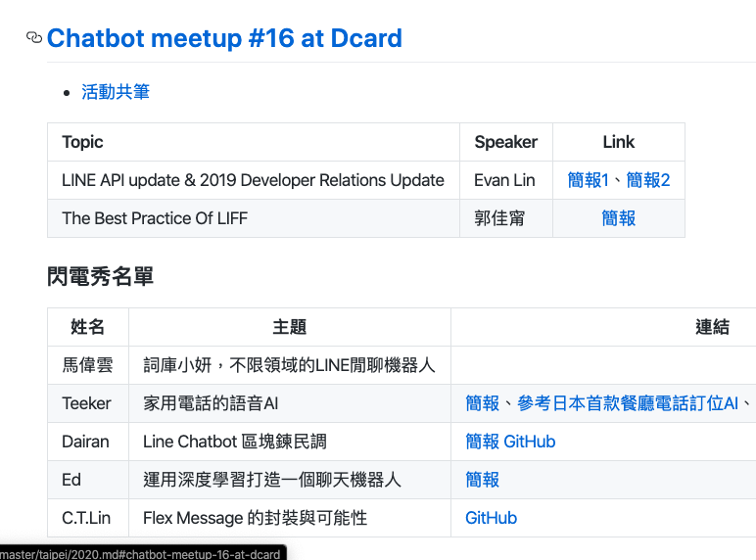Image resolution: width=756 pixels, height=560 pixels.
Task: Click the 詞庫小妍，不限領域的LINE閒聊機器人 cell
Action: click(290, 365)
